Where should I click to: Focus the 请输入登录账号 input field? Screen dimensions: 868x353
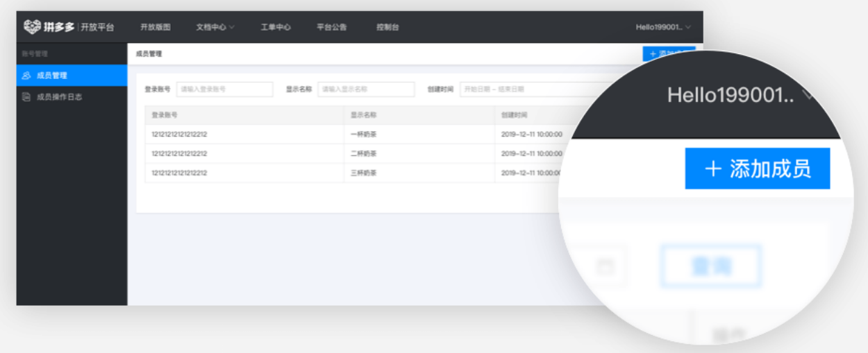(224, 89)
